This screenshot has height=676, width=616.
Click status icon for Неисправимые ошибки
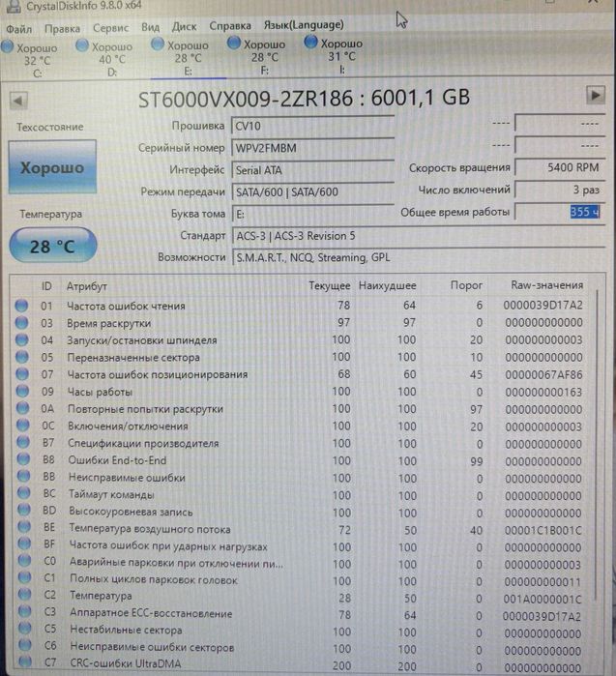23,477
